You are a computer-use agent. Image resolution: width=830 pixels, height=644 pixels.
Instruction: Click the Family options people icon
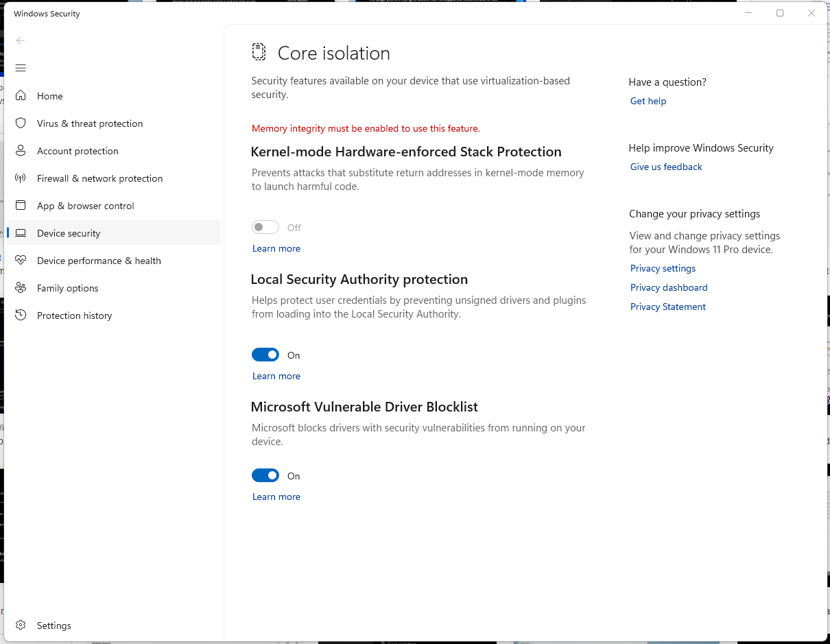click(x=21, y=288)
